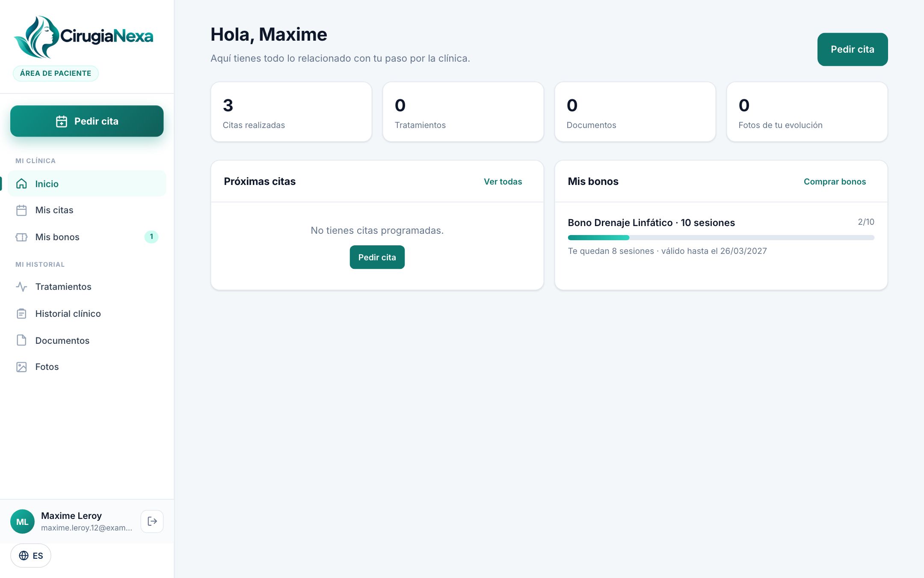Click the CirugiaNexa logo
The height and width of the screenshot is (578, 924).
(83, 37)
